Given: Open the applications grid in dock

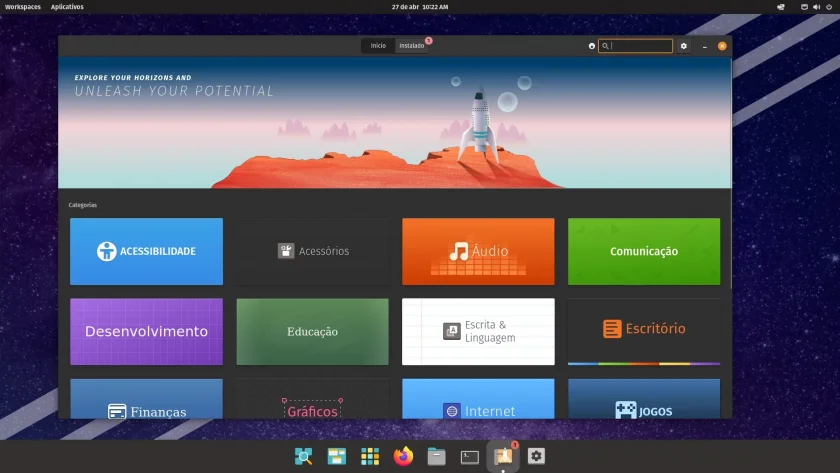Looking at the screenshot, I should pyautogui.click(x=370, y=456).
